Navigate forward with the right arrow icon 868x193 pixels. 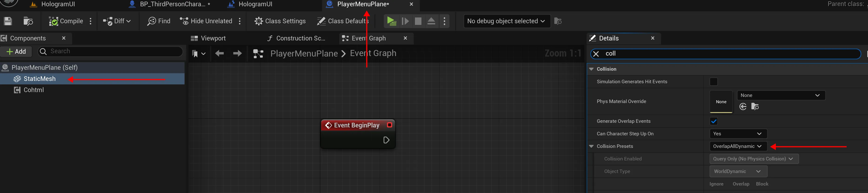[x=237, y=53]
